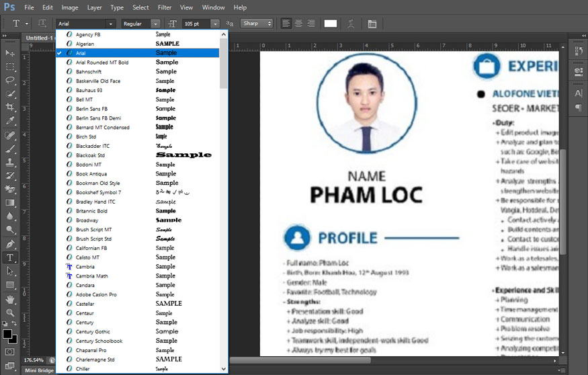
Task: Open the Window menu
Action: coord(214,7)
